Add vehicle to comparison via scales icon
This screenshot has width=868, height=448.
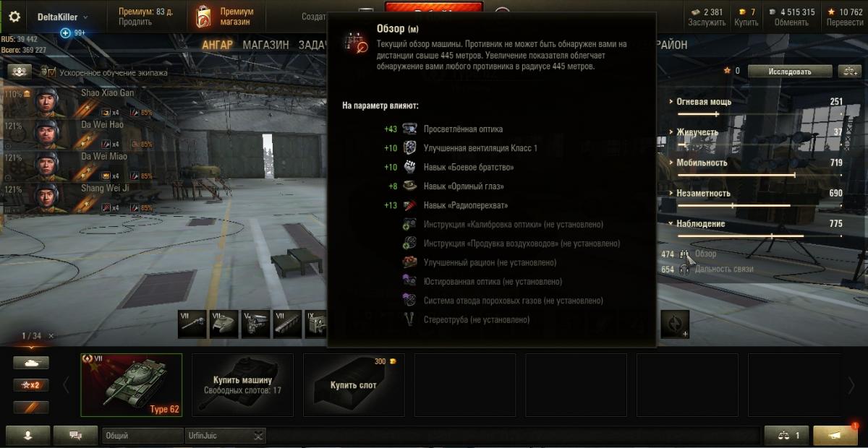849,71
